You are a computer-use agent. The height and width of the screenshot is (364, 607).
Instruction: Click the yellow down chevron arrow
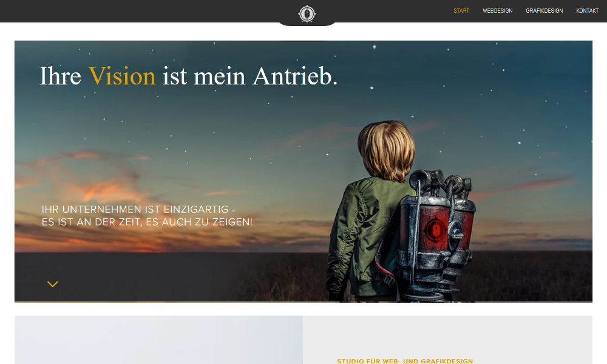pos(53,284)
